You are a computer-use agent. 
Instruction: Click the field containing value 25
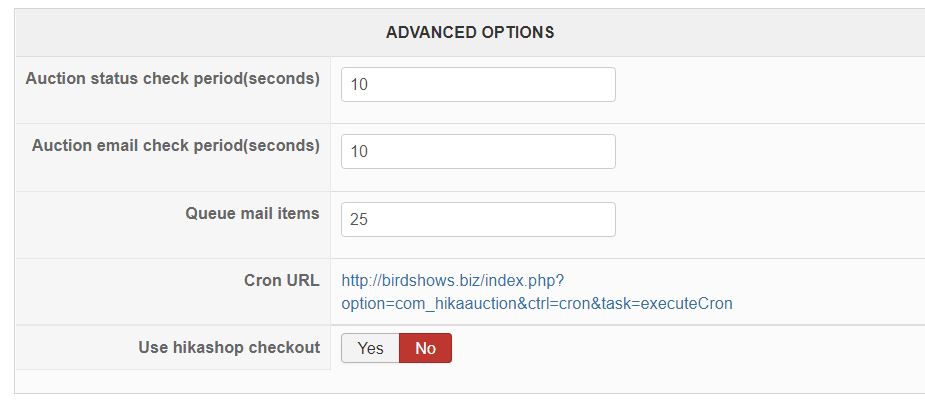(x=478, y=220)
